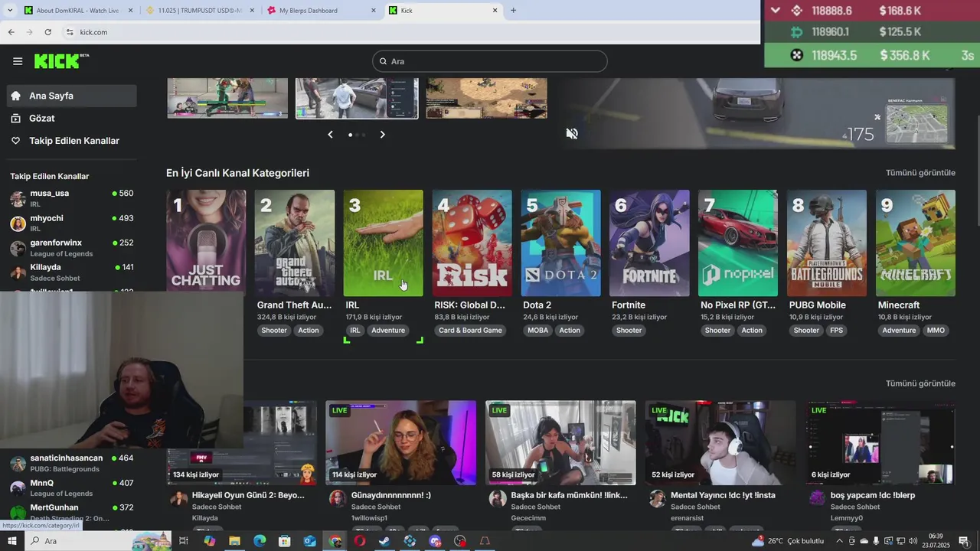The width and height of the screenshot is (980, 551).
Task: Open RISK: Global Domination category card
Action: click(x=472, y=243)
